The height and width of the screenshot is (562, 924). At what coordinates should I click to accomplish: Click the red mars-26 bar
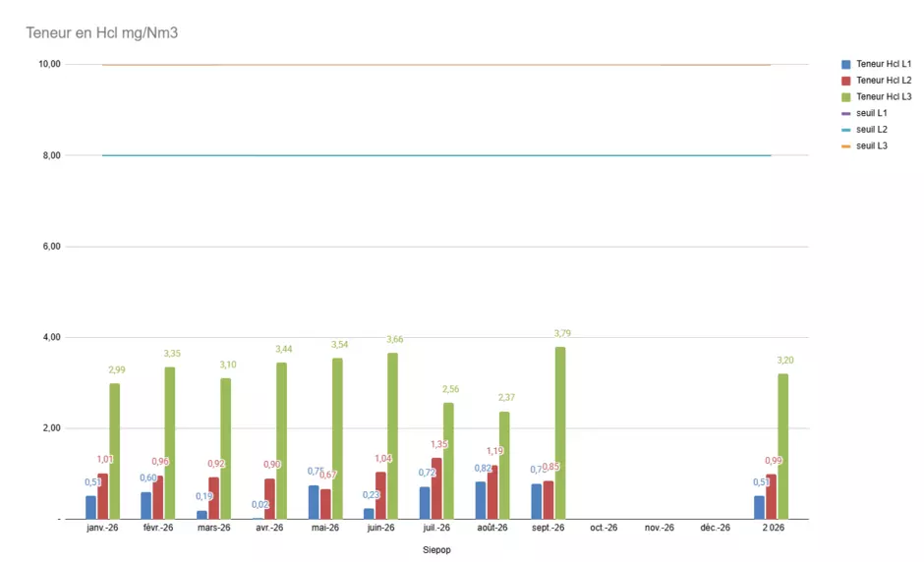click(214, 498)
